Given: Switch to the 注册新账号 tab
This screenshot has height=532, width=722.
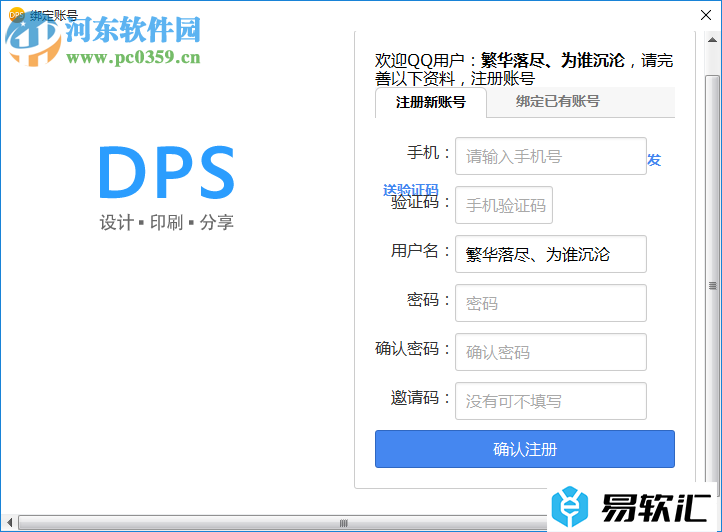Looking at the screenshot, I should [431, 102].
